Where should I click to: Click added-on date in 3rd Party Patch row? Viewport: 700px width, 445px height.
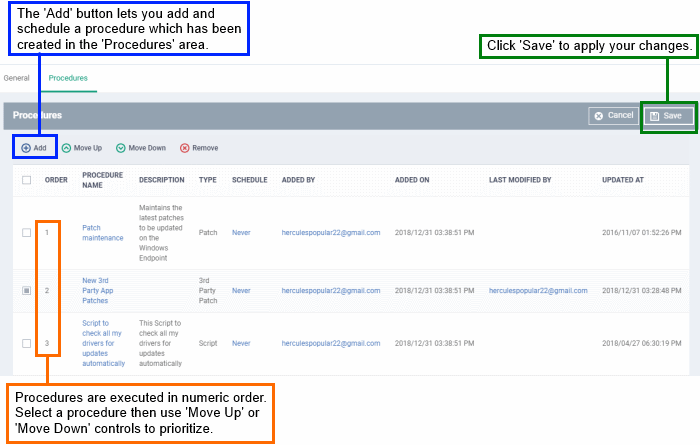pos(434,291)
